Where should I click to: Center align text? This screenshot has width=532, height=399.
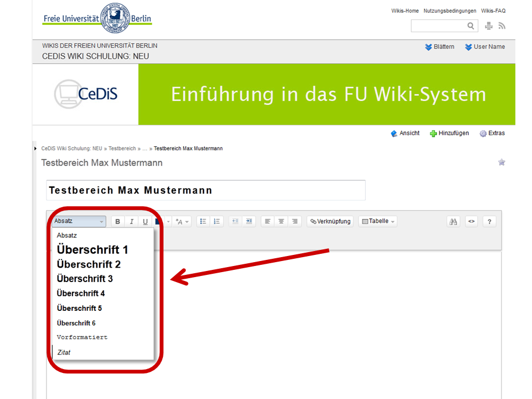point(282,221)
